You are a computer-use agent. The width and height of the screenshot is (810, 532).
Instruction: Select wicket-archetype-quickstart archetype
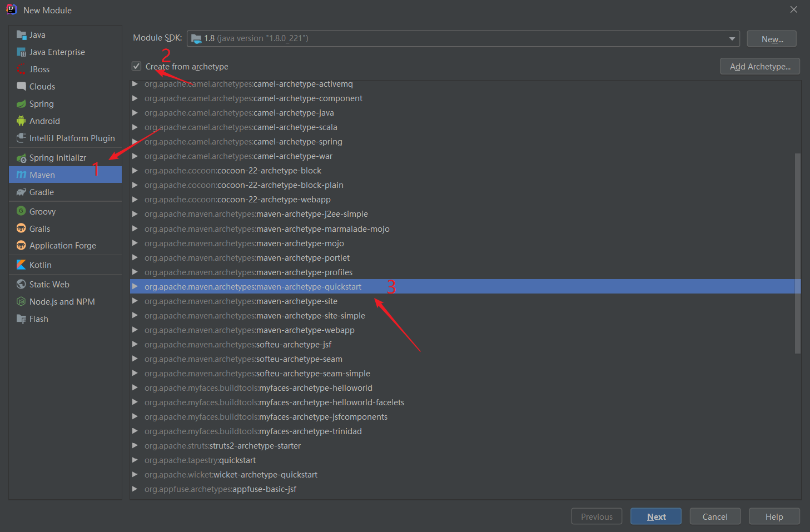(465, 475)
